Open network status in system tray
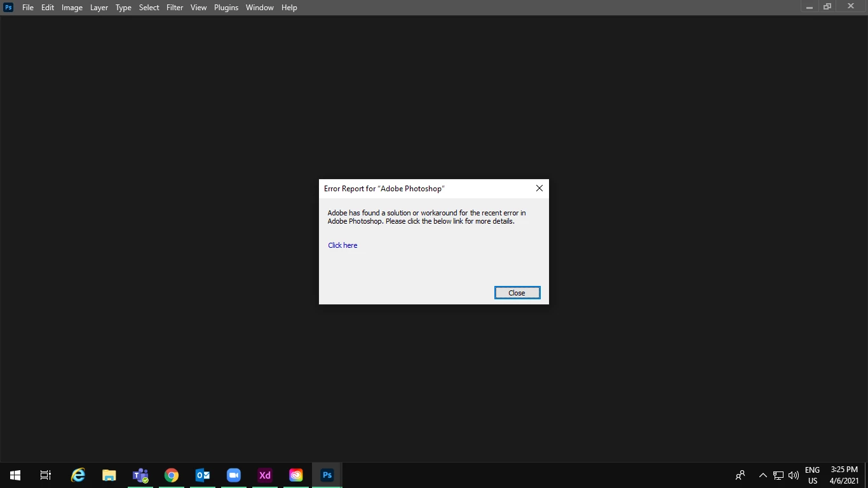This screenshot has width=868, height=488. pos(778,475)
